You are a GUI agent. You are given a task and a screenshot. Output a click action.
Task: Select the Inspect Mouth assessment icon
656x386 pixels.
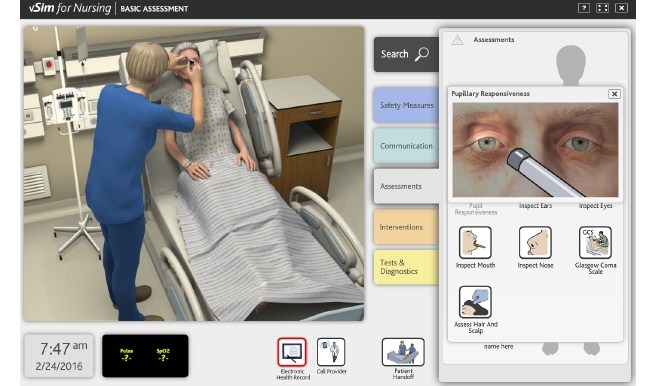coord(475,243)
